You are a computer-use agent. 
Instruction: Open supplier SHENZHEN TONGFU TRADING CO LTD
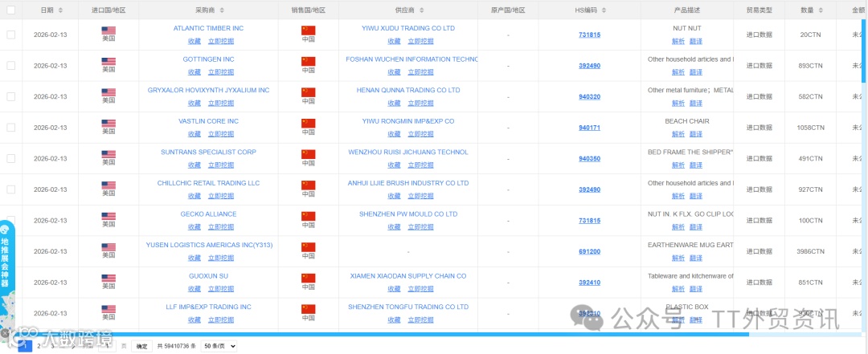coord(408,307)
